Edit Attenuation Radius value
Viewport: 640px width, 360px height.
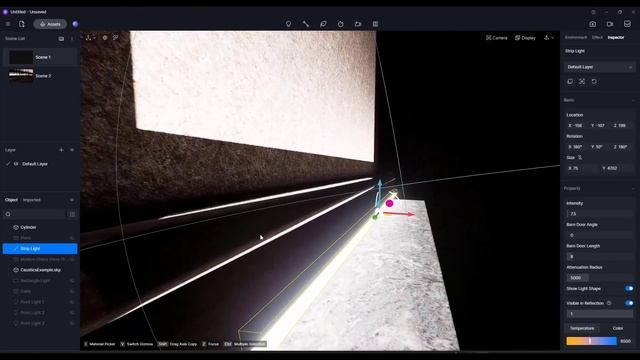pyautogui.click(x=599, y=278)
